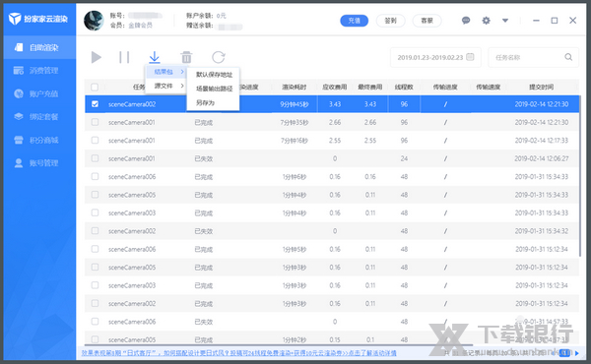
Task: Open the messages chat bubble icon
Action: coord(466,21)
